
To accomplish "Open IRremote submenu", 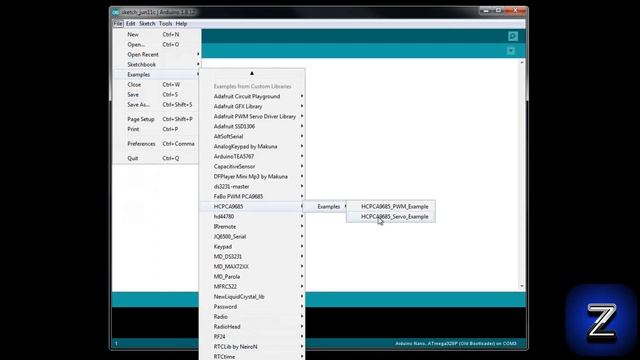I will (x=252, y=227).
